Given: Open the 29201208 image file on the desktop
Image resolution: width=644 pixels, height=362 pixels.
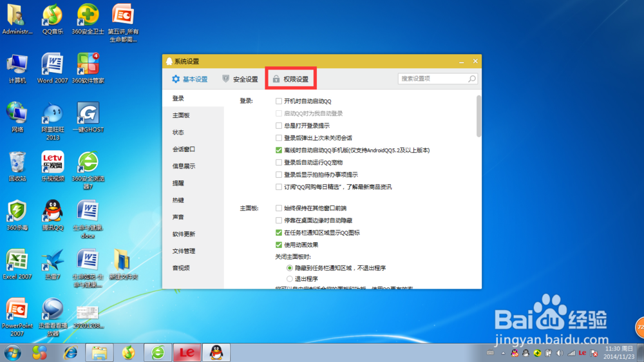Looking at the screenshot, I should click(88, 317).
